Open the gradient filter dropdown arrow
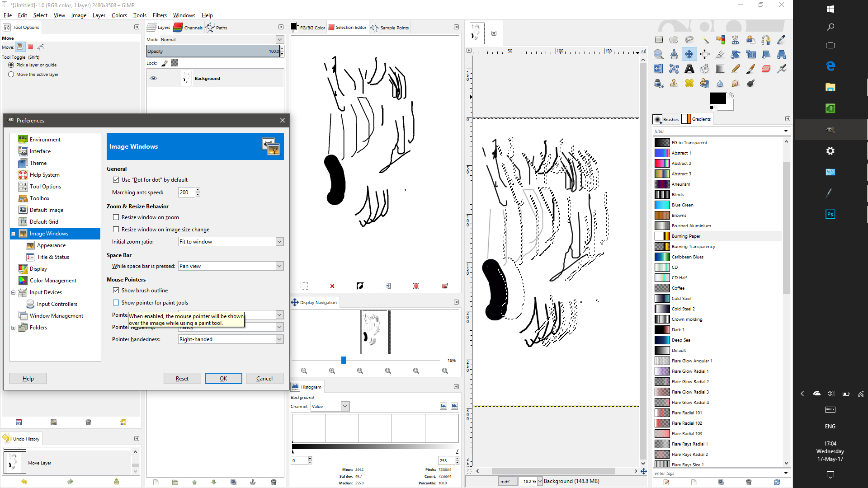Screen dimensions: 868x488 (786, 131)
